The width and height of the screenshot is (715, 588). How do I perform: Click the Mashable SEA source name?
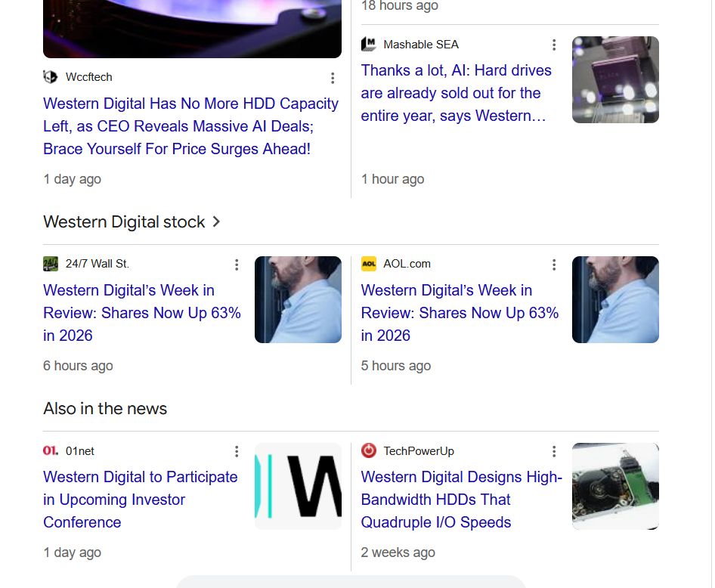pos(421,45)
